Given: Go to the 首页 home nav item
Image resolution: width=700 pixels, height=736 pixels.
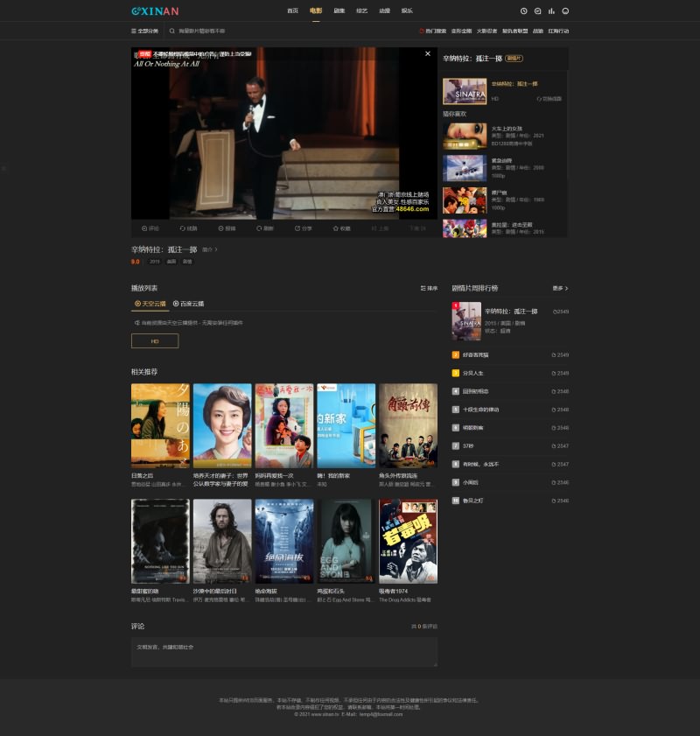Looking at the screenshot, I should 293,11.
